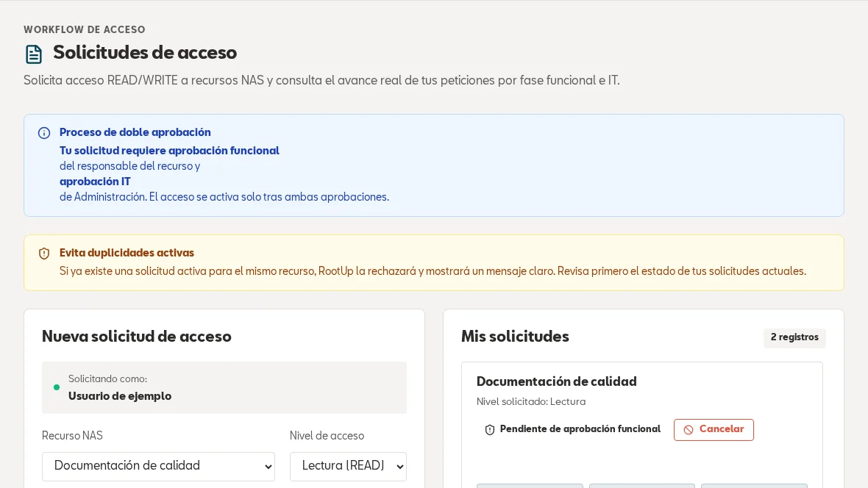Viewport: 868px width, 488px height.
Task: Click the Recurso NAS field label
Action: click(73, 436)
